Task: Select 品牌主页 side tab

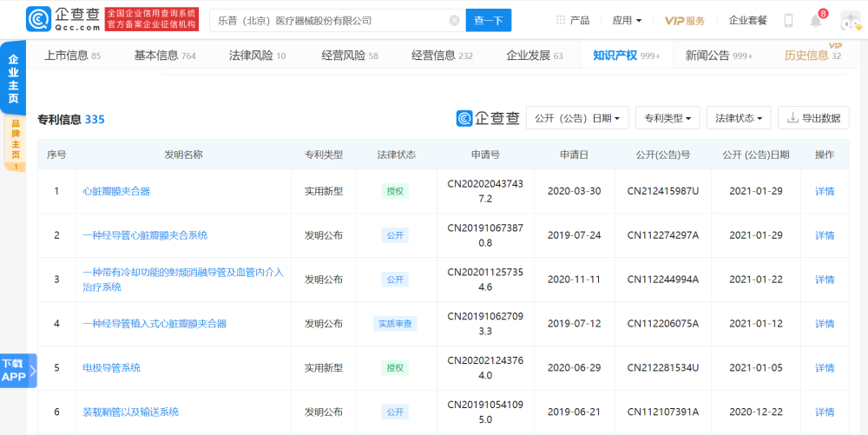Action: pos(15,144)
